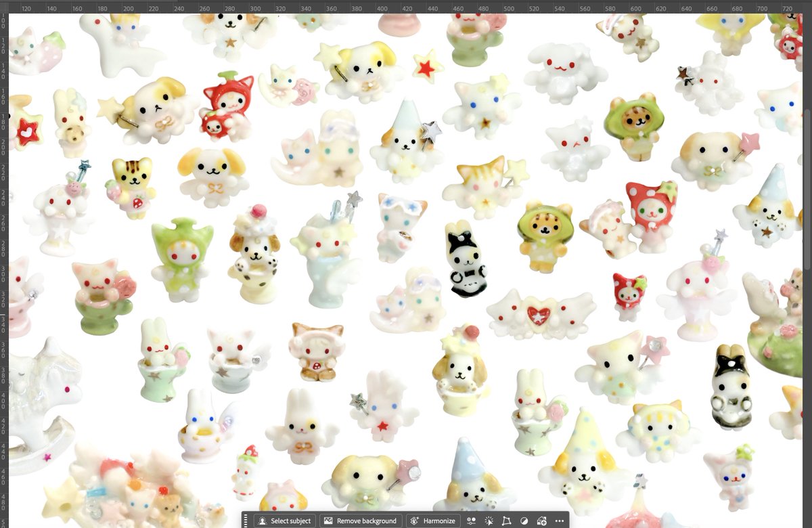Click the contextual task bar drag handle
The height and width of the screenshot is (528, 812).
(x=246, y=521)
